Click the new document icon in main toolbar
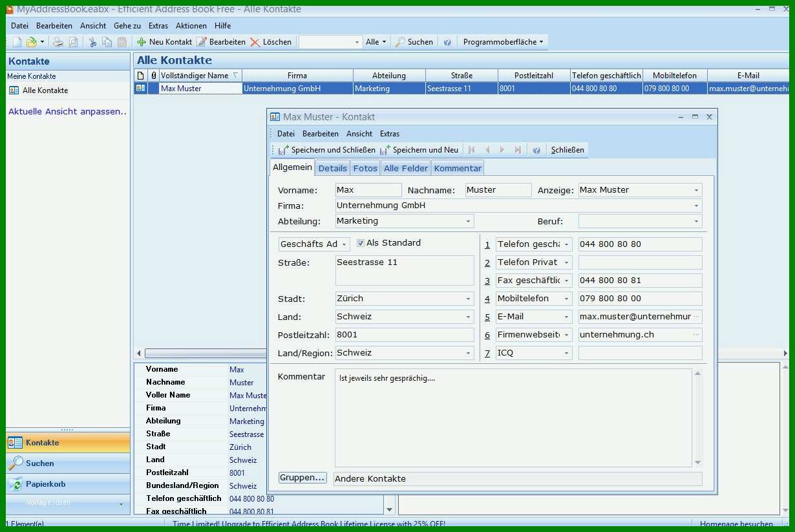The width and height of the screenshot is (795, 532). tap(17, 42)
